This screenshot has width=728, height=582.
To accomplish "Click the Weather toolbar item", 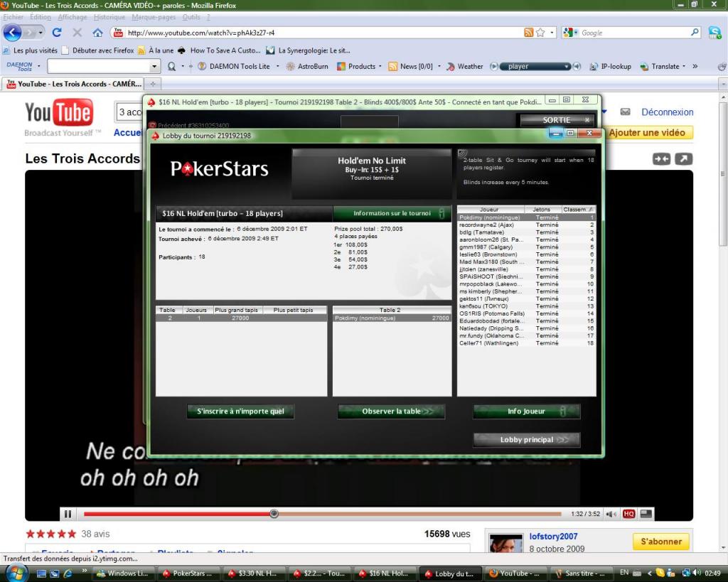I will tap(465, 66).
